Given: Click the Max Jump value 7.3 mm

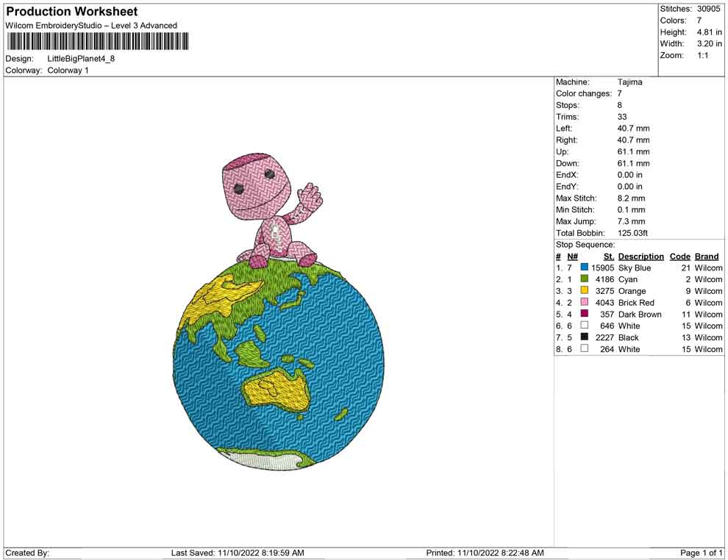Looking at the screenshot, I should (x=631, y=221).
